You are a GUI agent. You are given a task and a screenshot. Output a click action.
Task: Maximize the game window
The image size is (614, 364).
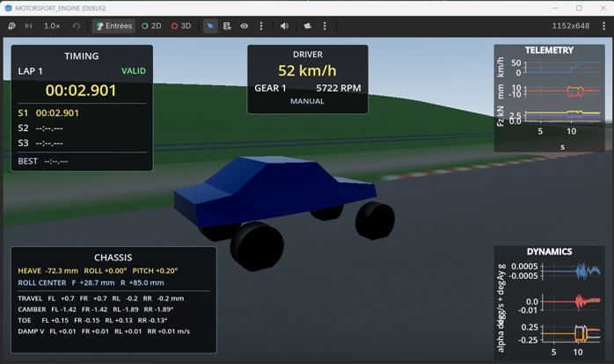pyautogui.click(x=579, y=8)
